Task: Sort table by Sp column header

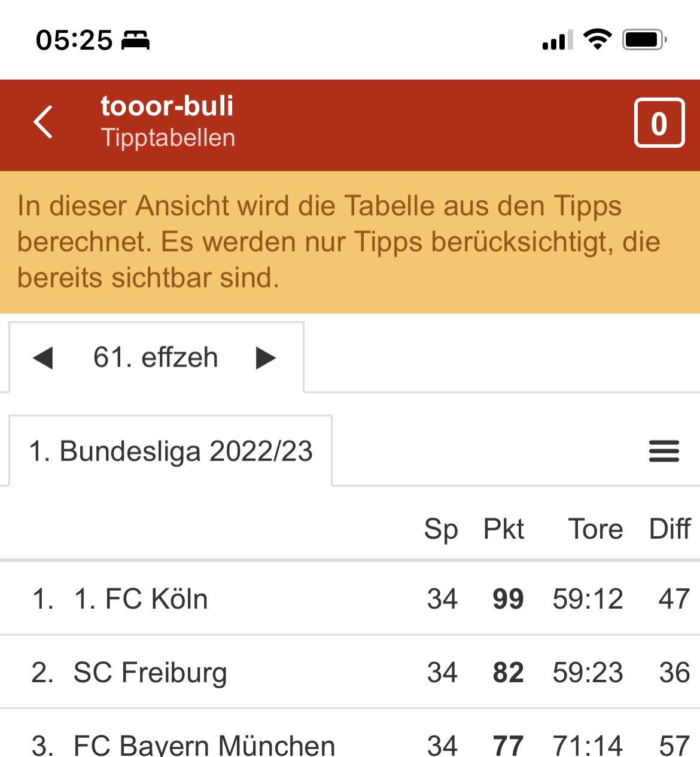Action: tap(441, 529)
